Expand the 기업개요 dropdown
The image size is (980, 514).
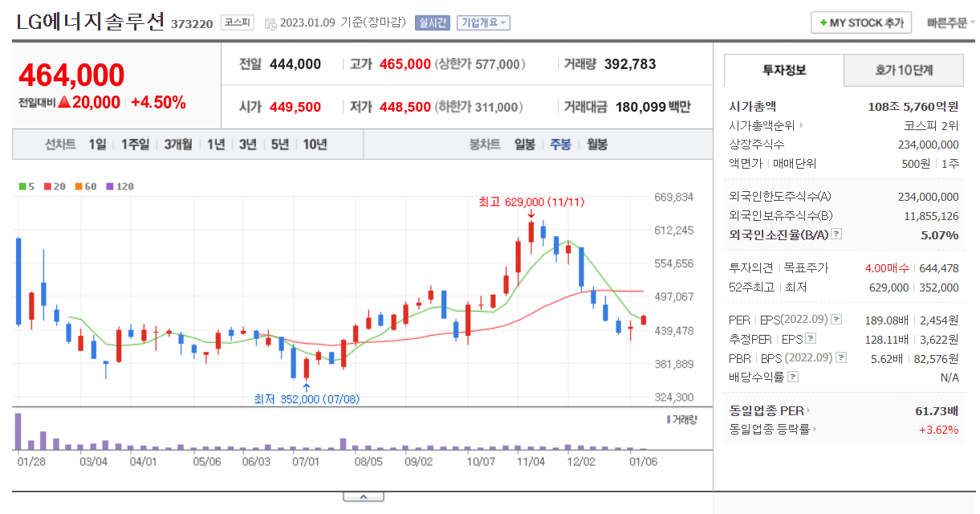tap(484, 23)
